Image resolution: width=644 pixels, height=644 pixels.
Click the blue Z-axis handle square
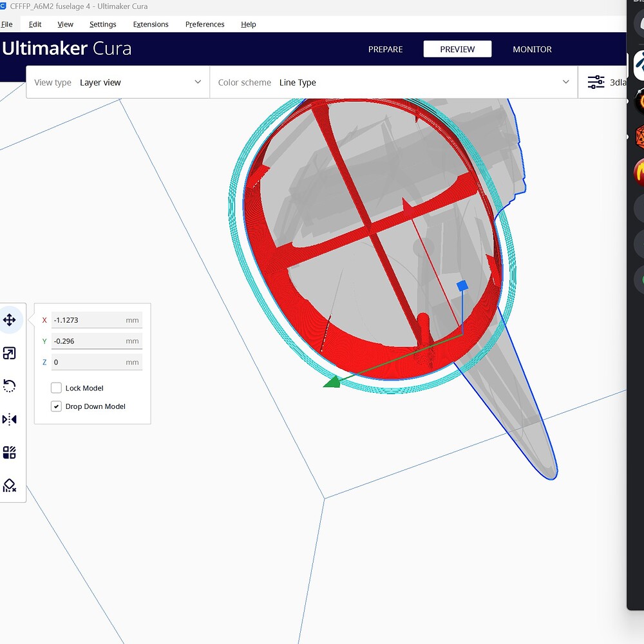(x=462, y=286)
